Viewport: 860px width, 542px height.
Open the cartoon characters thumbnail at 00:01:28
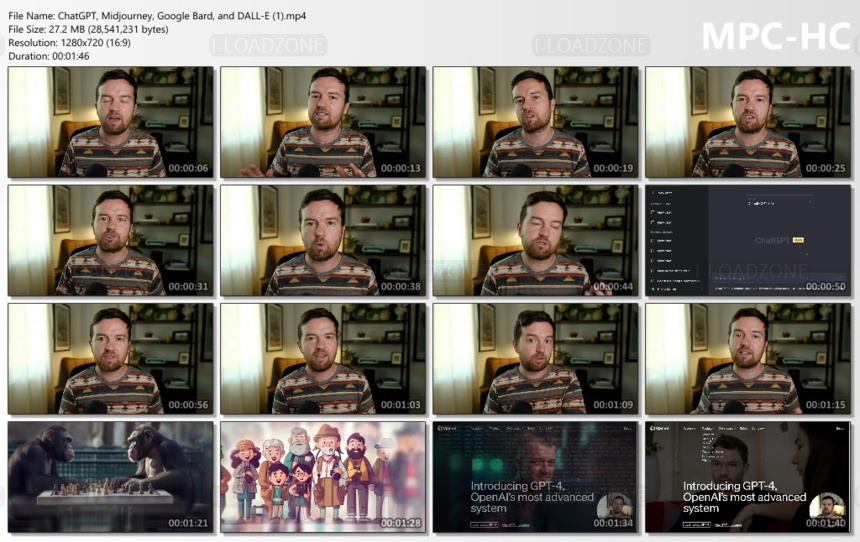coord(323,477)
